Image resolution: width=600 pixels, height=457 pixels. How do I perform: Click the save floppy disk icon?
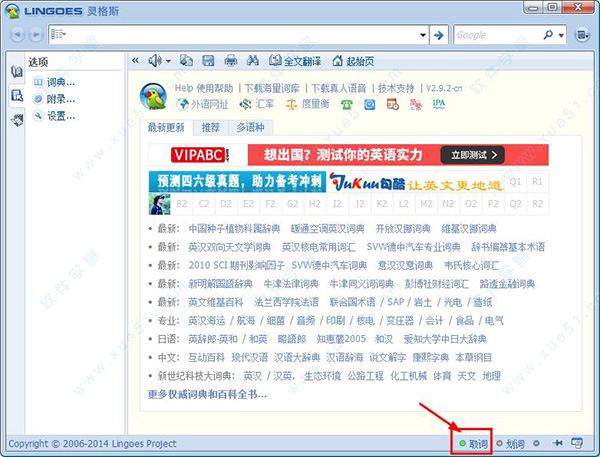208,60
